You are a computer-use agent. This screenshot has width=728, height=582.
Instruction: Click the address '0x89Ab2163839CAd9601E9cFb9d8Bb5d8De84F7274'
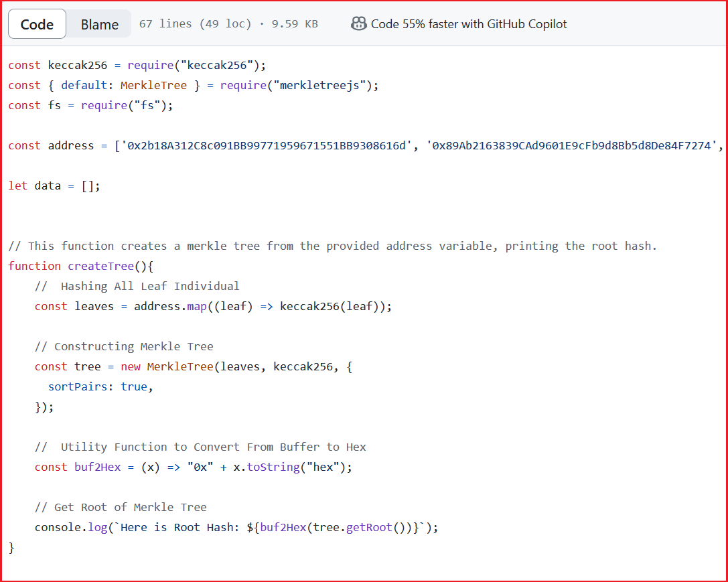tap(571, 146)
